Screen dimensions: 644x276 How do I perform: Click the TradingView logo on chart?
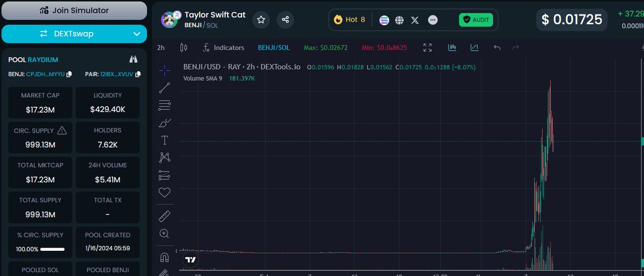tap(191, 260)
